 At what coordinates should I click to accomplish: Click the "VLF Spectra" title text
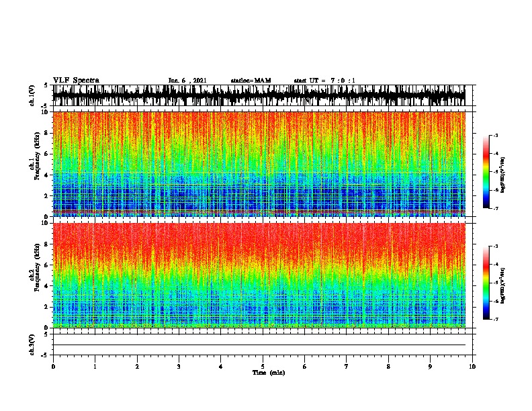(x=76, y=81)
